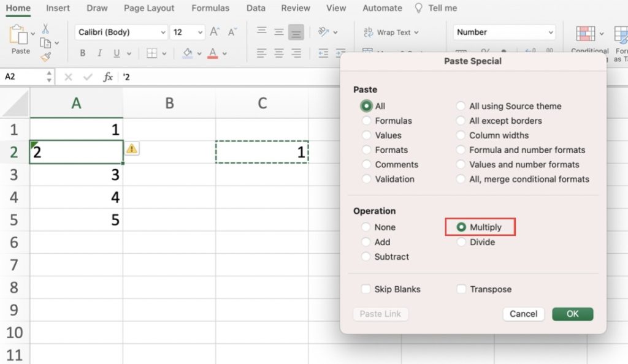Screen dimensions: 628x364
Task: Click the Copy icon
Action: 45,43
